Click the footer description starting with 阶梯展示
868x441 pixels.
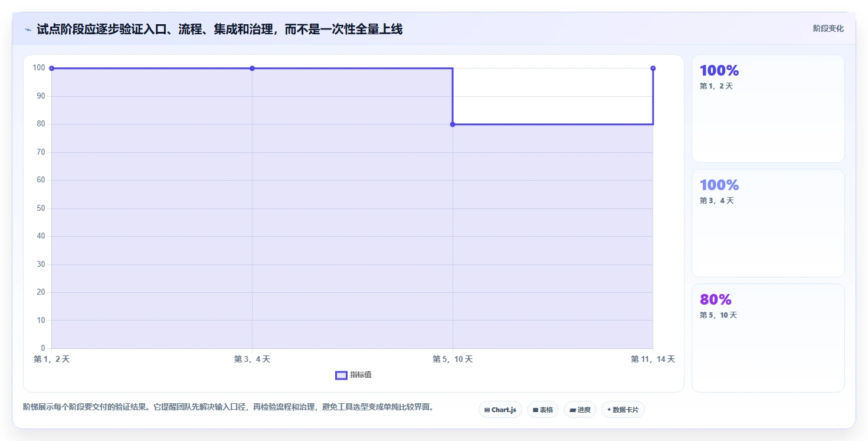(228, 407)
